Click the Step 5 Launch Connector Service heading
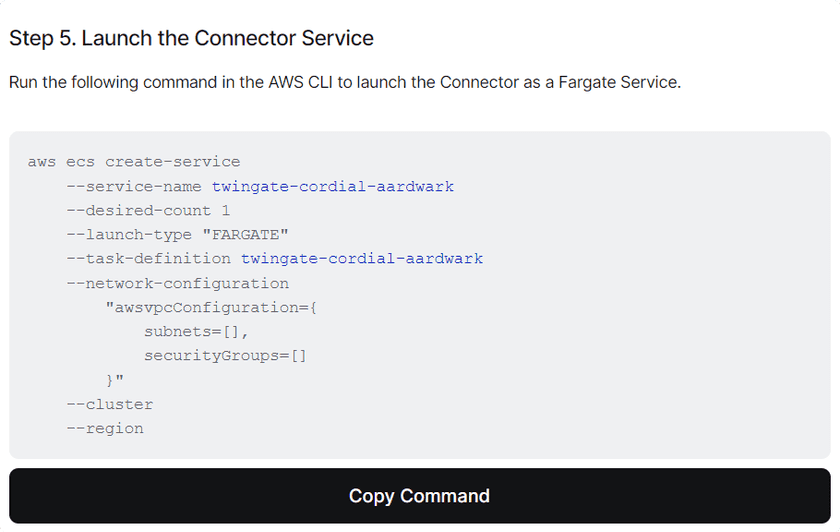 (x=191, y=39)
